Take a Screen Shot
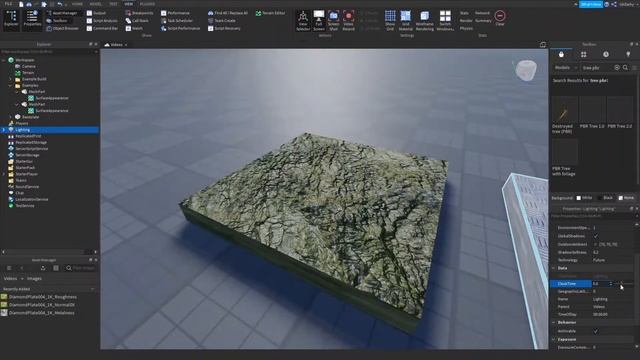This screenshot has height=360, width=640. pyautogui.click(x=333, y=21)
